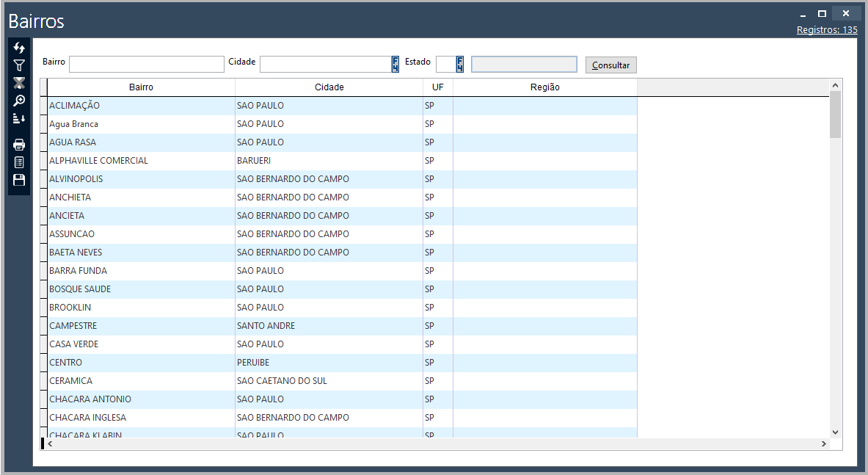Sort by the Bairro column header

pos(141,87)
